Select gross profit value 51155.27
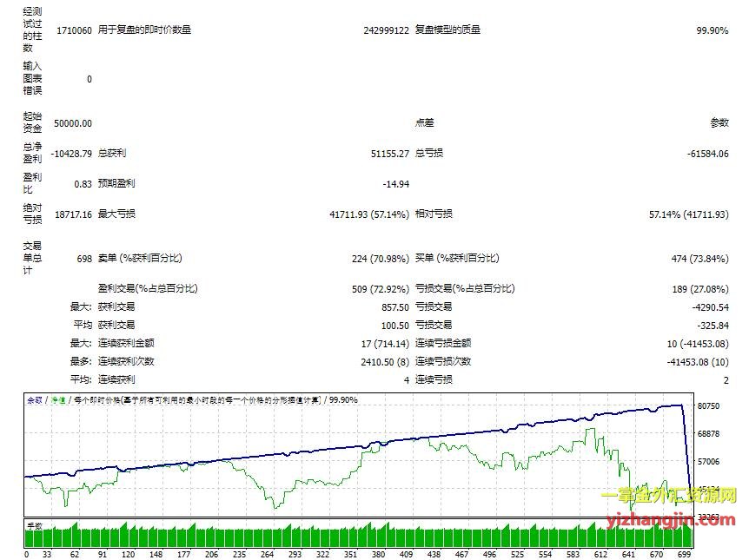 click(390, 154)
